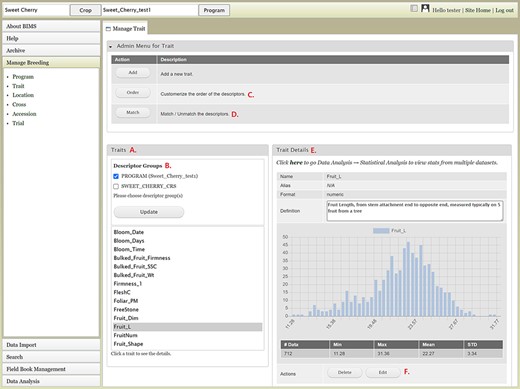Screen dimensions: 520x389
Task: Click the # Data value 712 cell
Action: click(305, 353)
